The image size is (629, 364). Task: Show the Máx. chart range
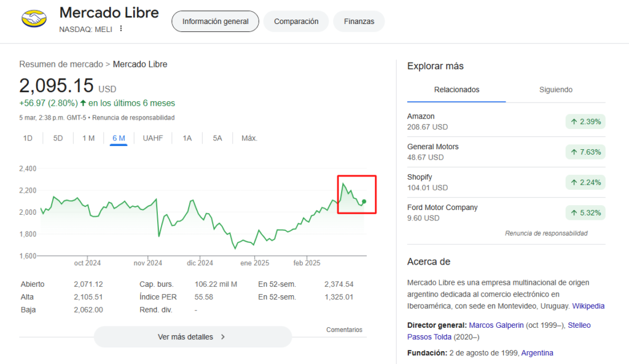(249, 138)
